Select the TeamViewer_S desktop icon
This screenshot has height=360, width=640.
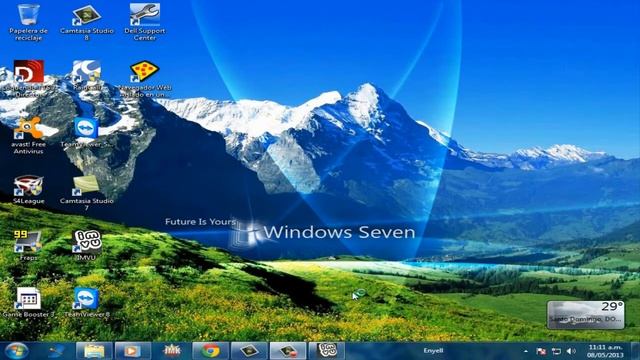[x=87, y=133]
